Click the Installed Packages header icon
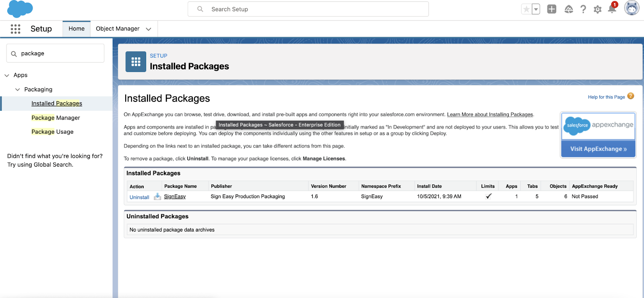The image size is (644, 298). [x=136, y=62]
